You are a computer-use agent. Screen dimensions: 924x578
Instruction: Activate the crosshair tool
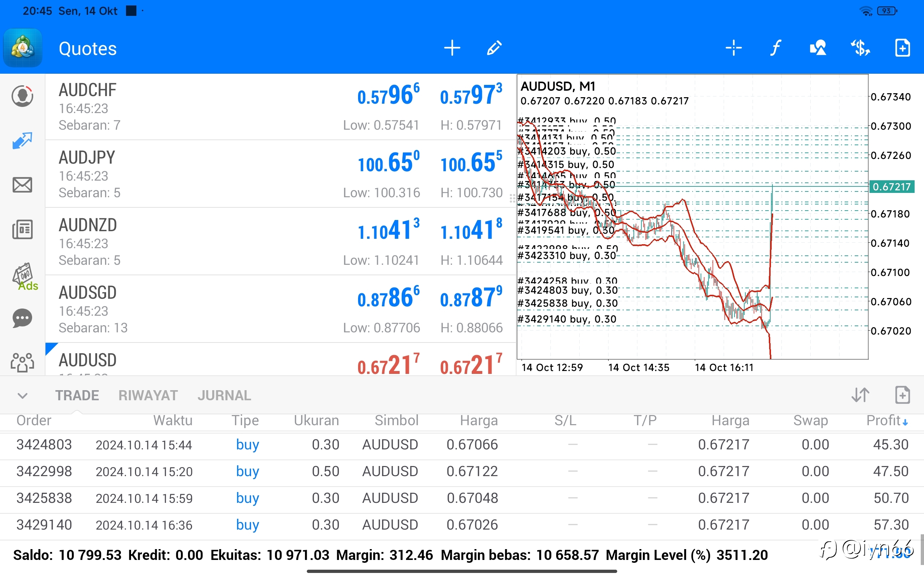[x=733, y=48]
